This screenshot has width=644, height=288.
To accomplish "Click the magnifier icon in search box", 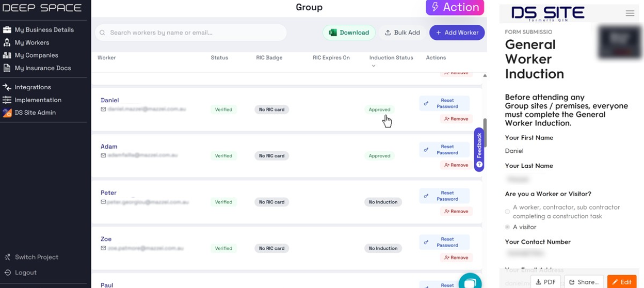I will (102, 33).
